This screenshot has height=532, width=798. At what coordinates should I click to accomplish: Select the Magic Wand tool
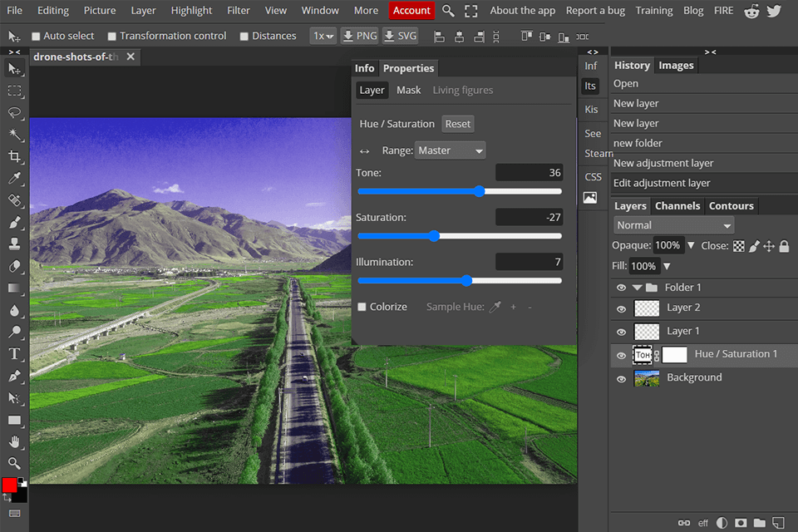coord(14,135)
